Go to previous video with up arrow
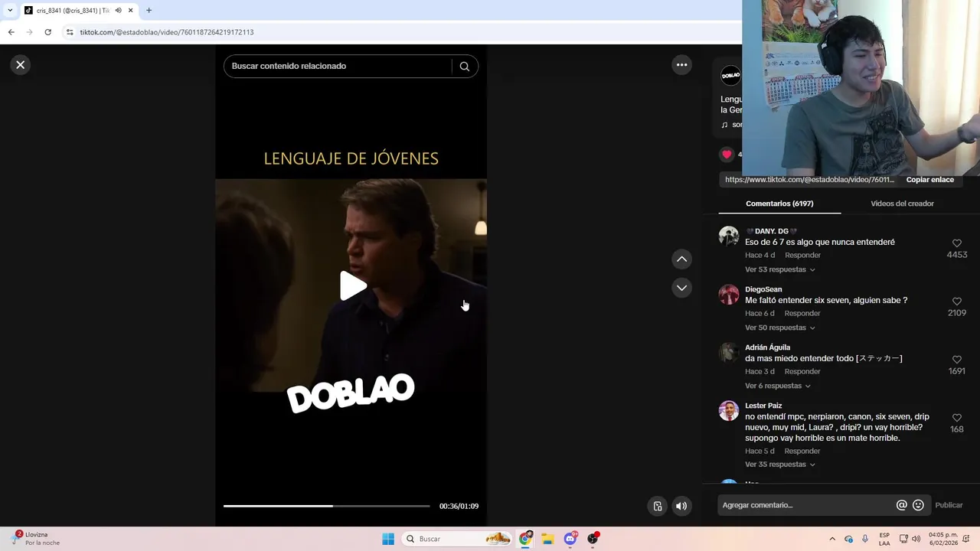Image resolution: width=980 pixels, height=551 pixels. point(681,259)
